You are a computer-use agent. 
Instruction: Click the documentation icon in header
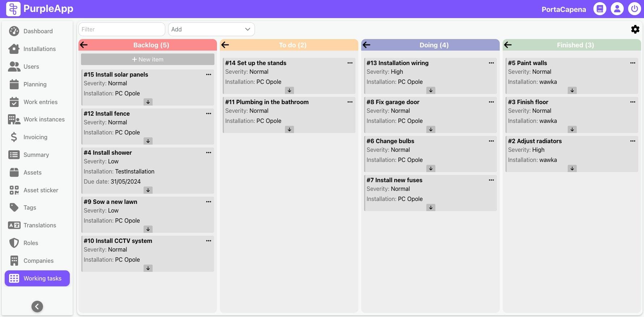pyautogui.click(x=600, y=9)
